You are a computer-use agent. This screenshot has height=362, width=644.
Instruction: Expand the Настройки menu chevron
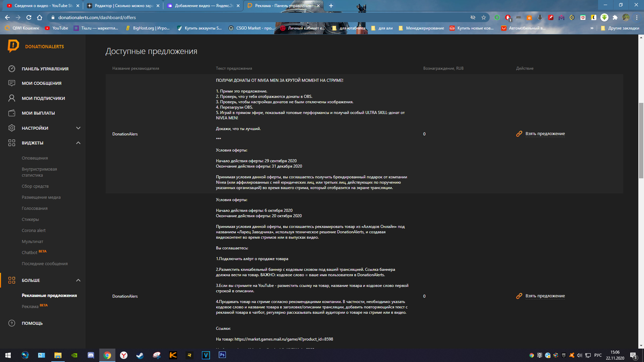pos(78,128)
